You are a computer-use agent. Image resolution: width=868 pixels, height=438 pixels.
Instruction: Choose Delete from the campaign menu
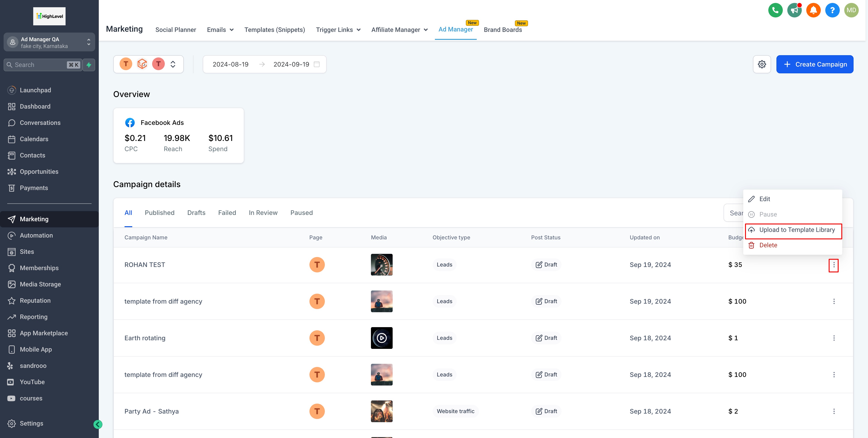768,245
